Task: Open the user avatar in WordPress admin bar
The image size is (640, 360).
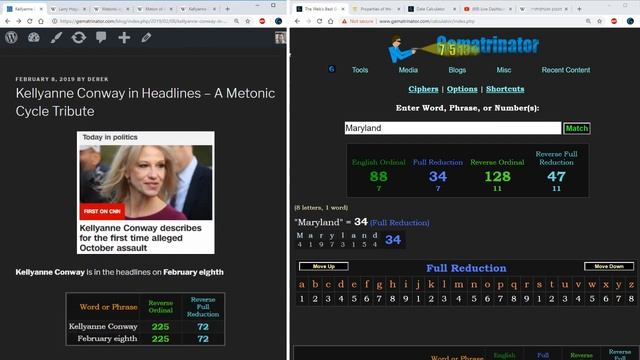Action: (x=280, y=38)
